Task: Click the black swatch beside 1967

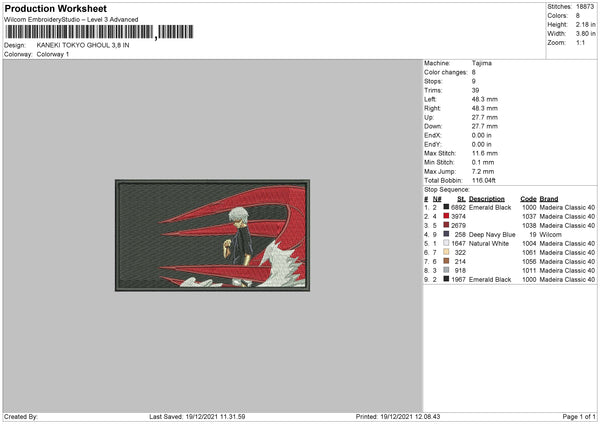Action: click(x=446, y=279)
